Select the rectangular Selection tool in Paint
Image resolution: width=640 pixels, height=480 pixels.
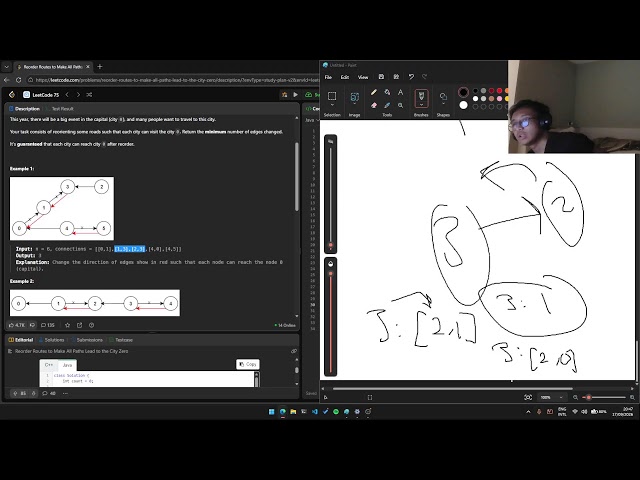(332, 96)
